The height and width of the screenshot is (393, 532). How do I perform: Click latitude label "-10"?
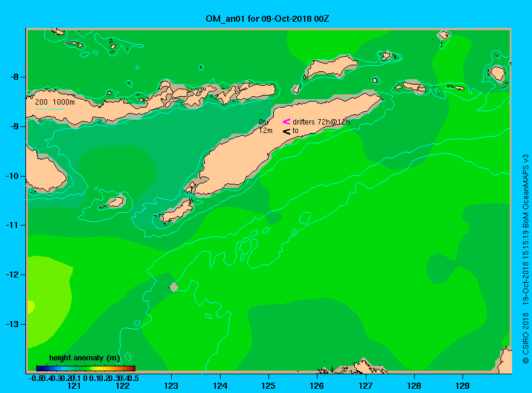pyautogui.click(x=12, y=176)
